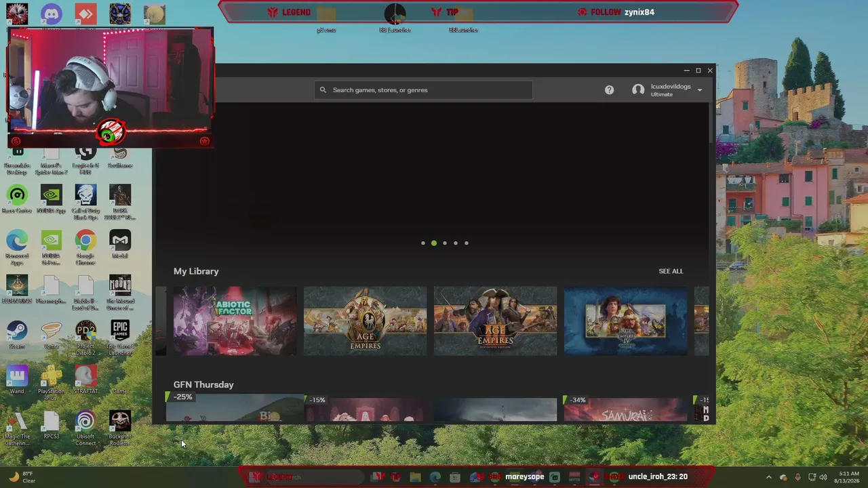Launch Abiotic Factor from My Library
This screenshot has width=868, height=488.
pyautogui.click(x=235, y=321)
